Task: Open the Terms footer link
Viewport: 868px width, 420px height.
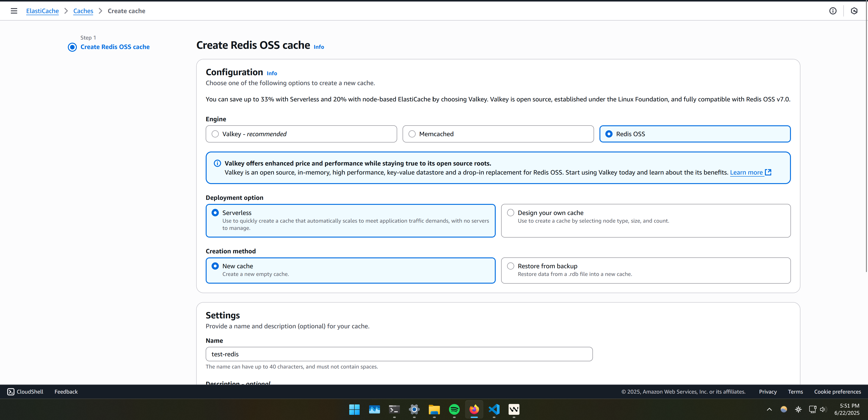Action: (795, 391)
